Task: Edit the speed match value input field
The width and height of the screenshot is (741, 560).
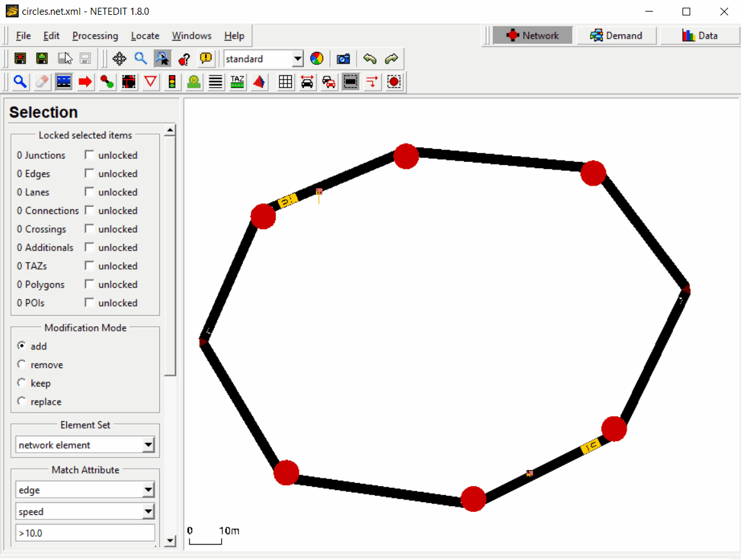Action: (85, 532)
